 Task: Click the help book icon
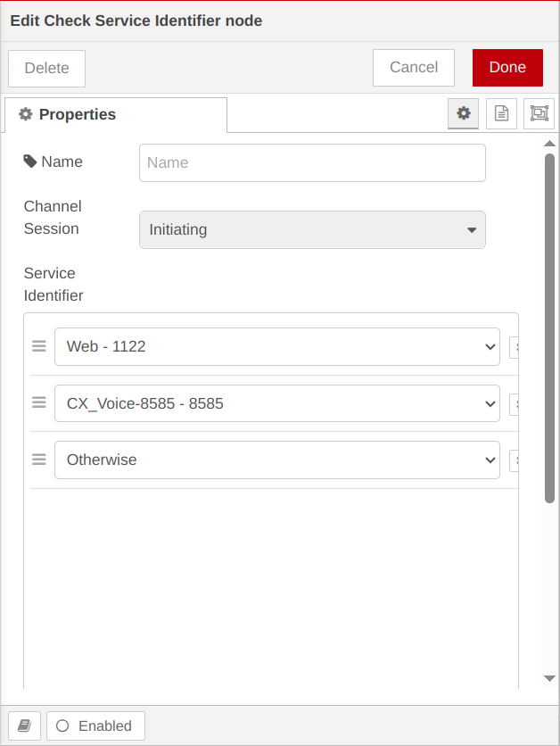click(24, 725)
